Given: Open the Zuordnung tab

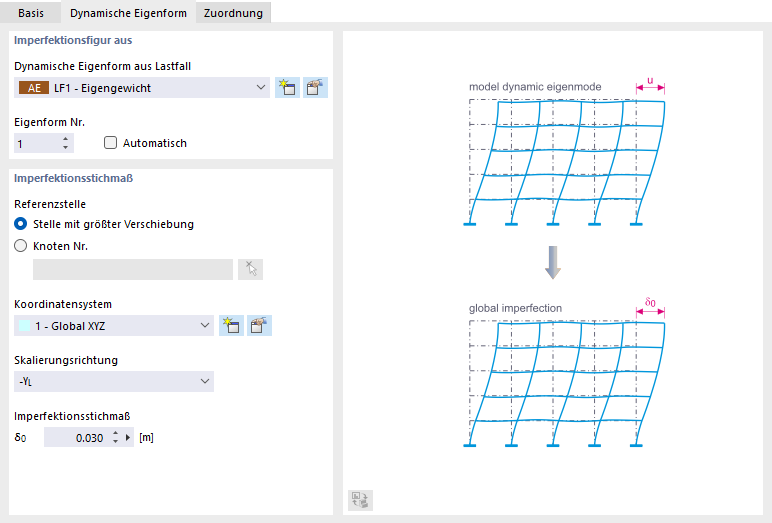Looking at the screenshot, I should [233, 13].
